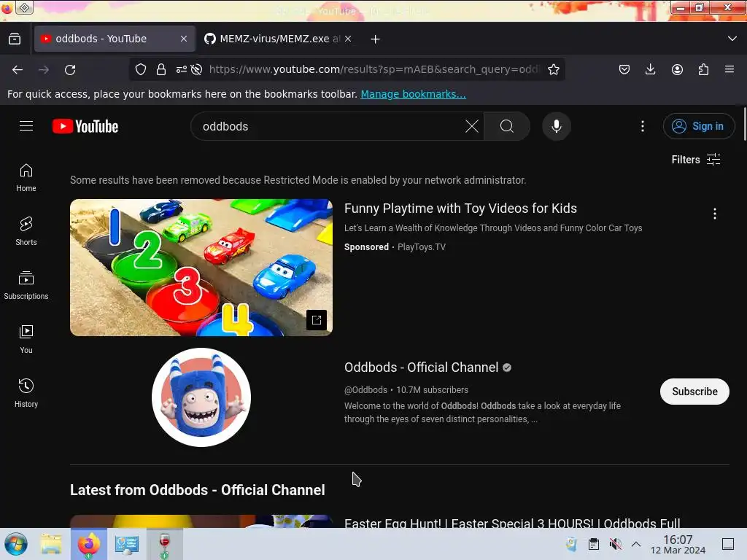
Task: Go to YouTube home via the logo
Action: (x=85, y=126)
